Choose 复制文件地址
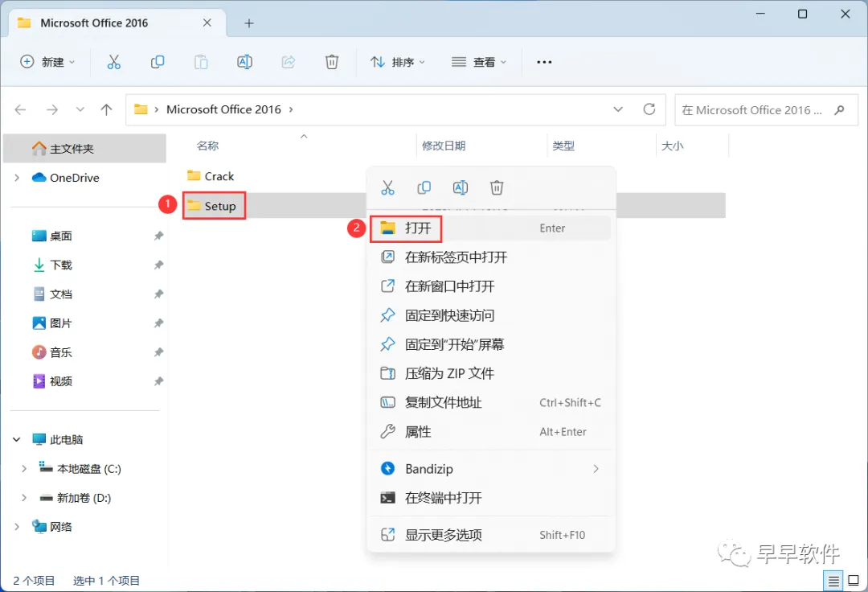The image size is (868, 592). (x=491, y=403)
